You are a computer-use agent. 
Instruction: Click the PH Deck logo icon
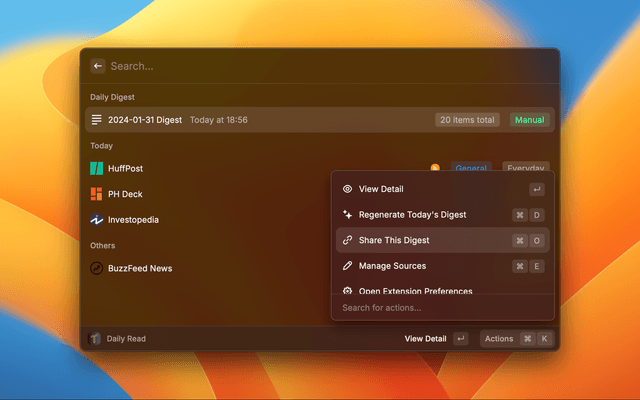[x=97, y=194]
